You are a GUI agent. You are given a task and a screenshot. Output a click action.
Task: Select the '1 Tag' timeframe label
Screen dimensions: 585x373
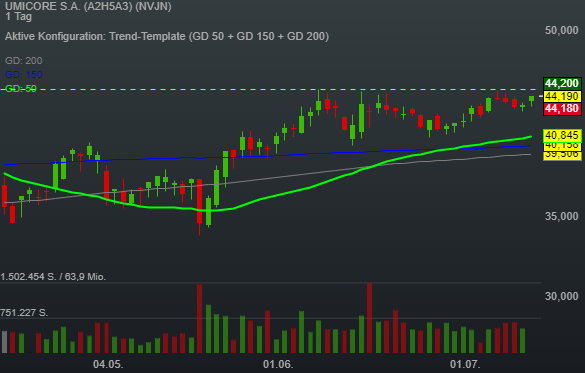pyautogui.click(x=19, y=17)
